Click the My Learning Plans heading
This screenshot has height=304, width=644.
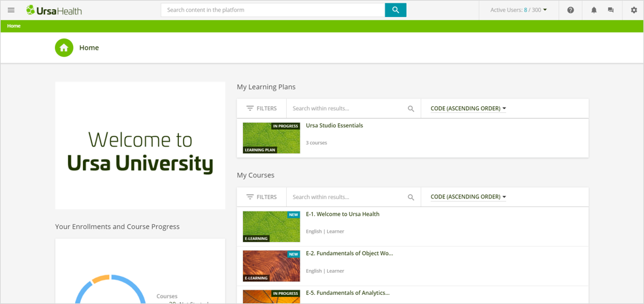pyautogui.click(x=266, y=87)
